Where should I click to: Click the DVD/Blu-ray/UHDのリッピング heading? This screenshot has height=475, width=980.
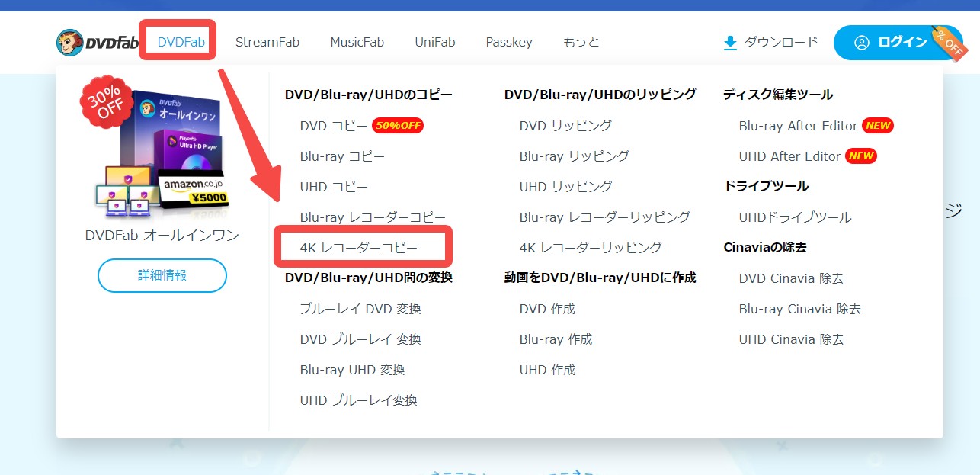[x=600, y=95]
